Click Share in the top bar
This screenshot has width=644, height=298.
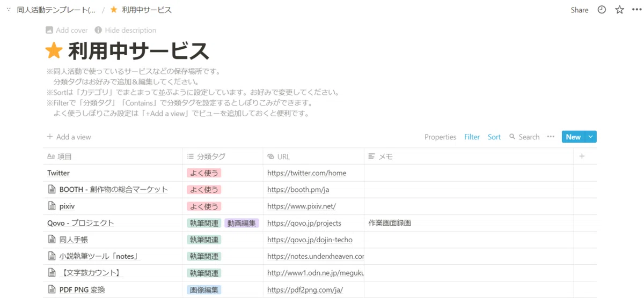click(x=580, y=10)
